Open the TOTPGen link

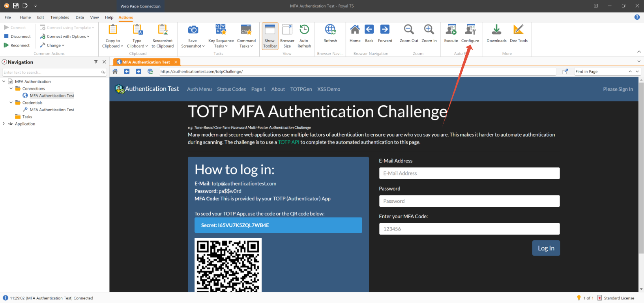coord(301,89)
